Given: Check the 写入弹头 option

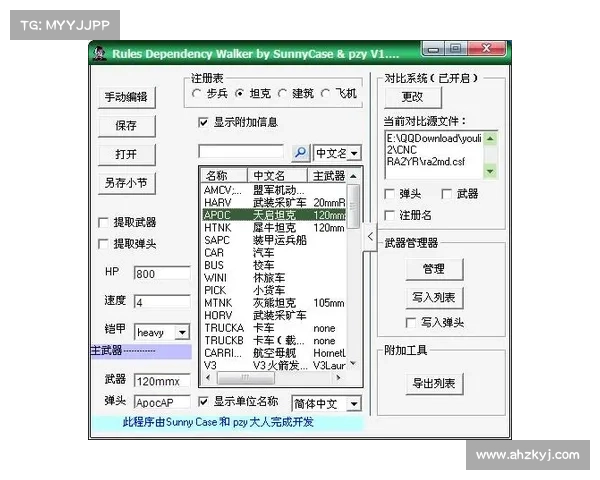Looking at the screenshot, I should coord(410,323).
